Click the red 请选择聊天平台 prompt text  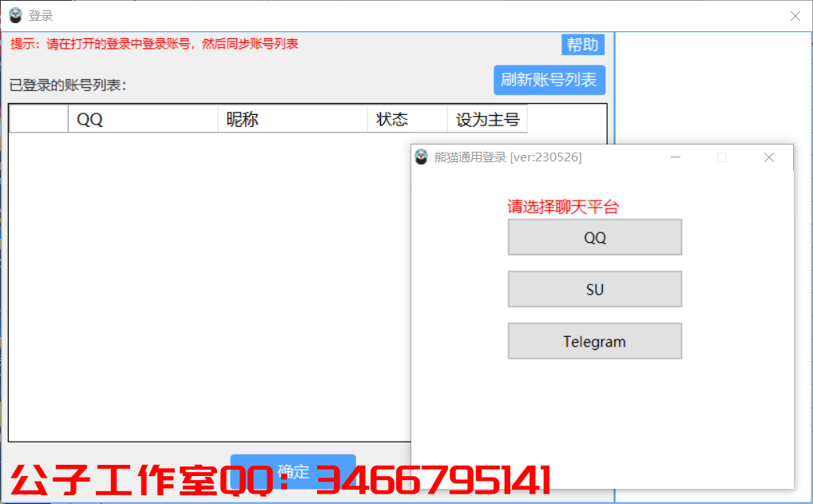pyautogui.click(x=563, y=207)
